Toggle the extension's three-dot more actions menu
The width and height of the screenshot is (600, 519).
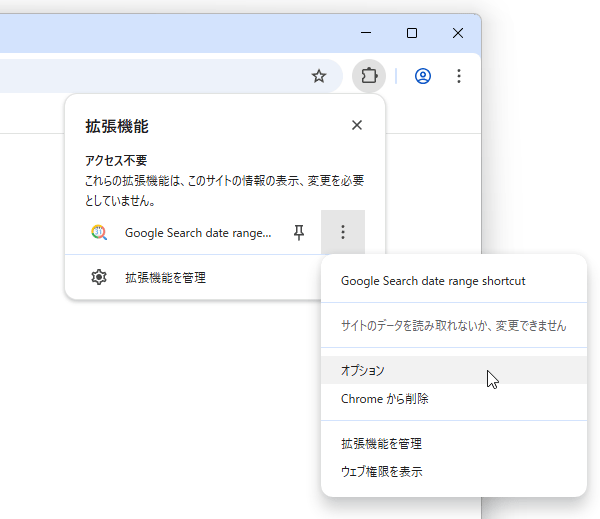(x=343, y=232)
